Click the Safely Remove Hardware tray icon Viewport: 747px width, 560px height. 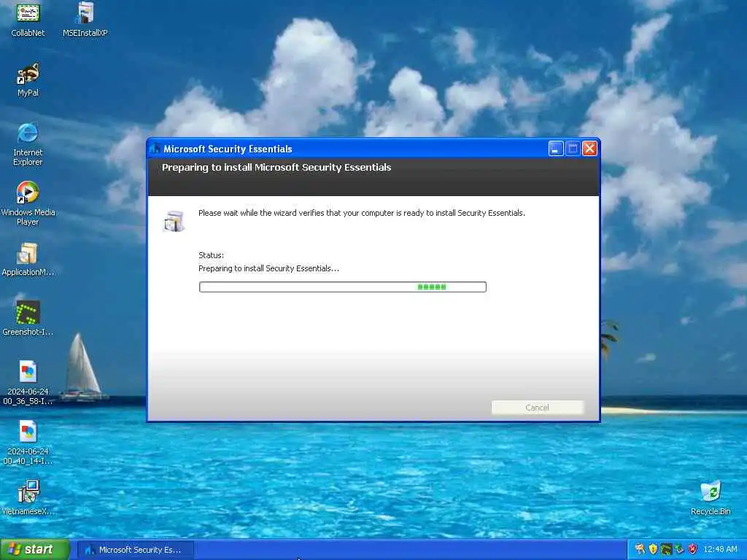tap(679, 549)
